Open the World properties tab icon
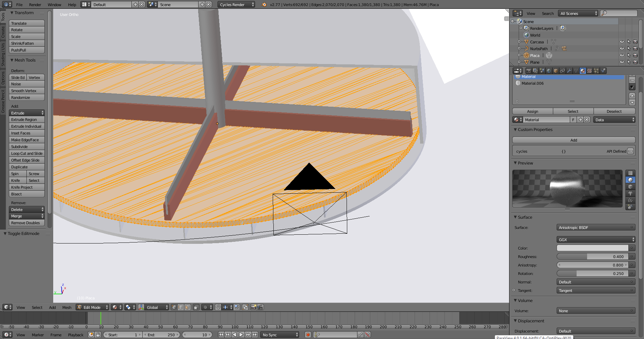644x339 pixels. 549,71
